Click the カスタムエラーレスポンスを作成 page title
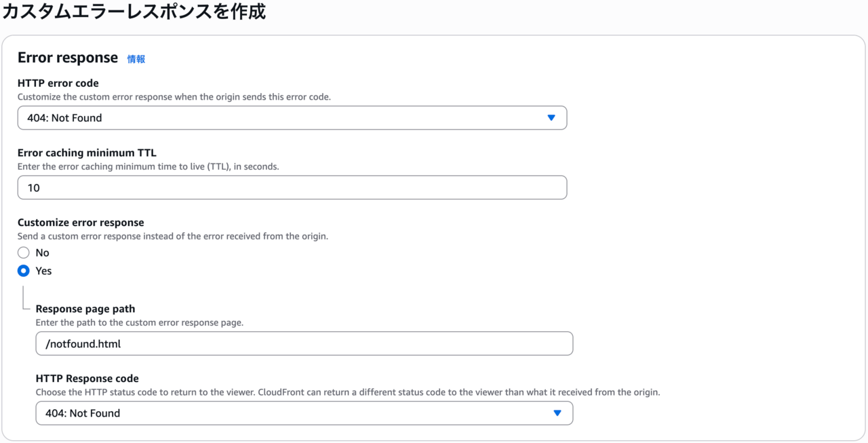The image size is (868, 443). click(x=134, y=12)
